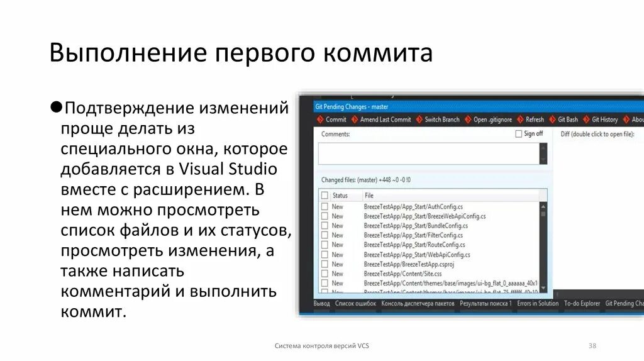Viewport: 644px width, 361px height.
Task: Tick the select-all checkbox in header row
Action: tap(325, 196)
